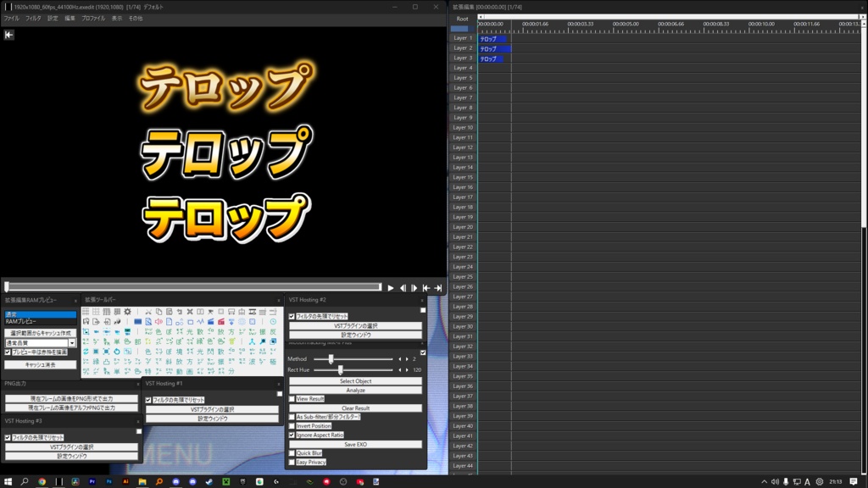Screen dimensions: 868x488
Task: Click the Method slider handle
Action: (x=331, y=359)
